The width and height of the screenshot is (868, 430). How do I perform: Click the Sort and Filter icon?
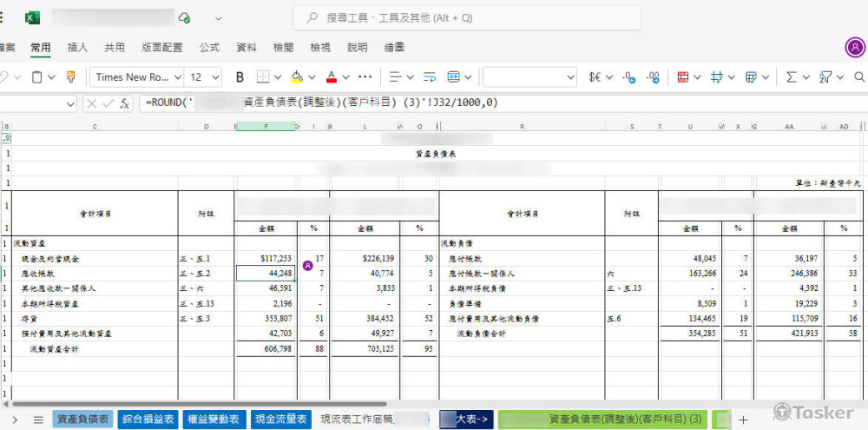pos(825,77)
